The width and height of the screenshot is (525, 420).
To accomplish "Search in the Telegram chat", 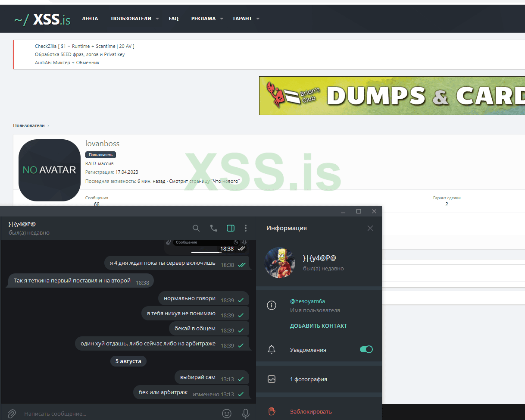I will coord(196,228).
